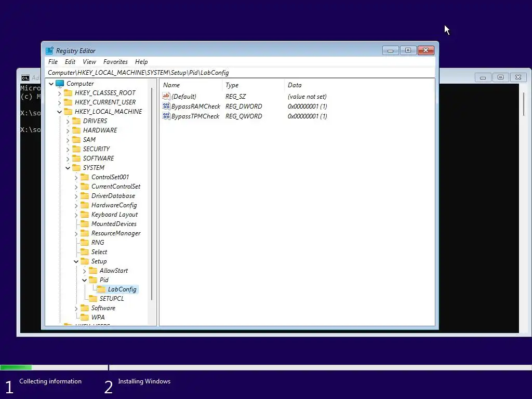Click the ResourceManager folder icon
532x399 pixels.
coord(85,233)
